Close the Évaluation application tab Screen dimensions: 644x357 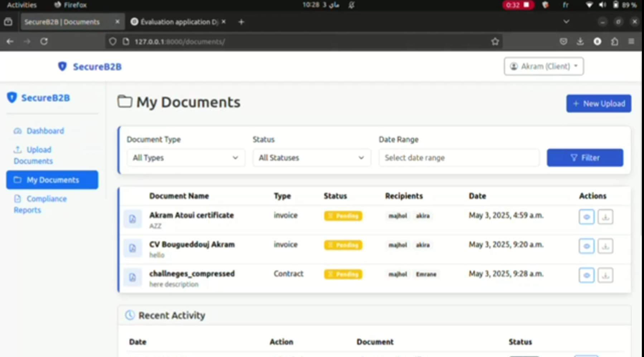click(224, 22)
